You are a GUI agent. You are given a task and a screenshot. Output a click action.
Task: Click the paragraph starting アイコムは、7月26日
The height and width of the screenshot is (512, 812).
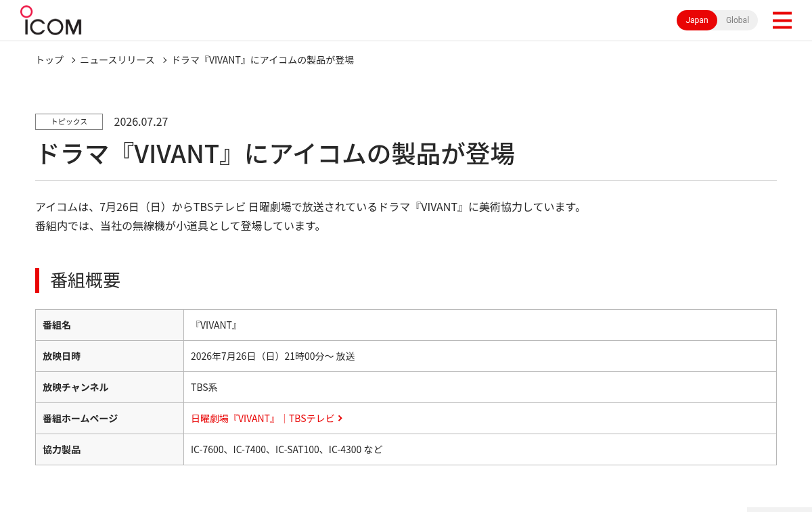pos(309,207)
